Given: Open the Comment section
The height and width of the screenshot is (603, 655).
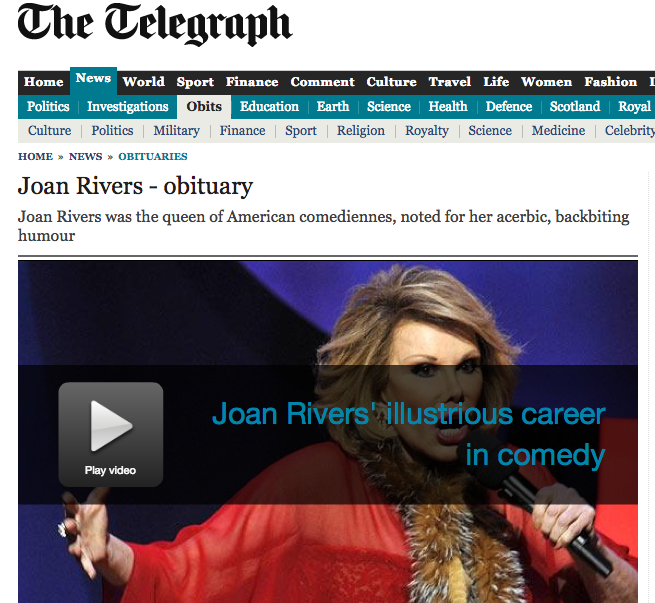Looking at the screenshot, I should pos(322,82).
